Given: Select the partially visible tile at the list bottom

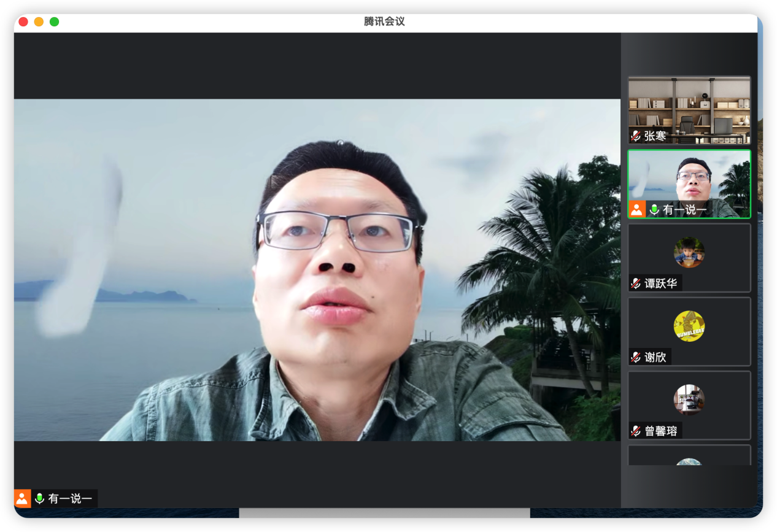Looking at the screenshot, I should [x=689, y=457].
